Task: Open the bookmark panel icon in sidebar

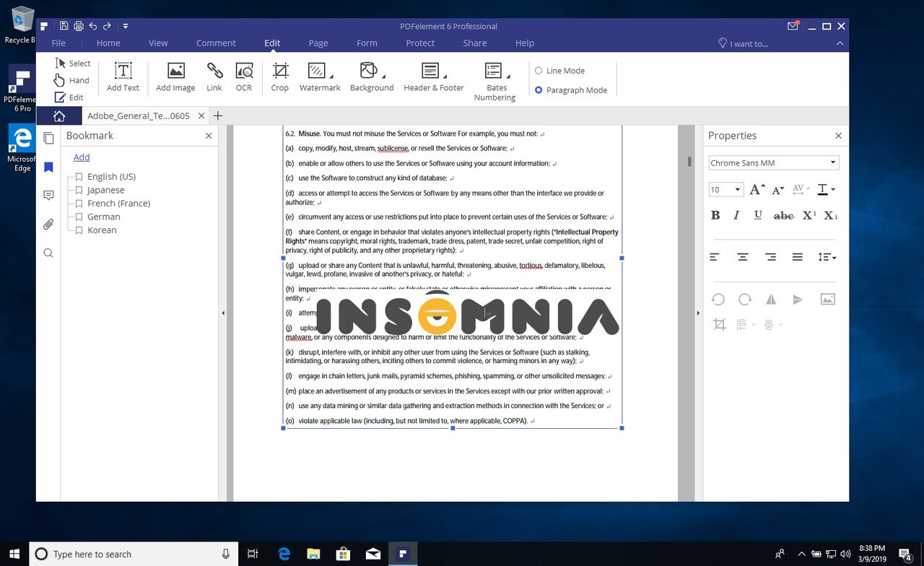Action: 48,167
